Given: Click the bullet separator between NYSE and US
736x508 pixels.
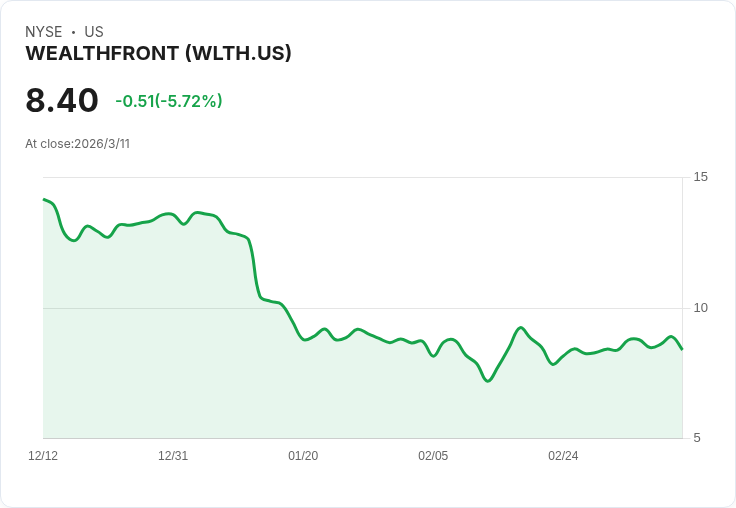Looking at the screenshot, I should coord(73,32).
